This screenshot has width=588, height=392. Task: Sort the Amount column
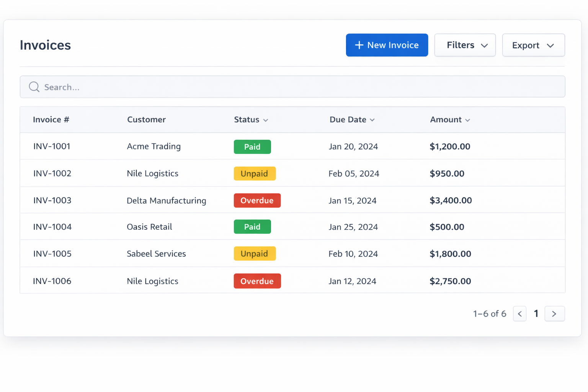coord(468,120)
